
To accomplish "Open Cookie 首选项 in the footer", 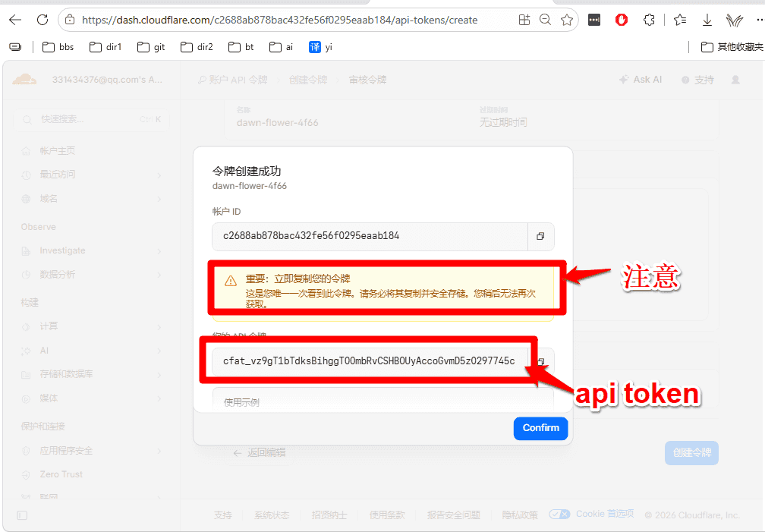I will 591,514.
